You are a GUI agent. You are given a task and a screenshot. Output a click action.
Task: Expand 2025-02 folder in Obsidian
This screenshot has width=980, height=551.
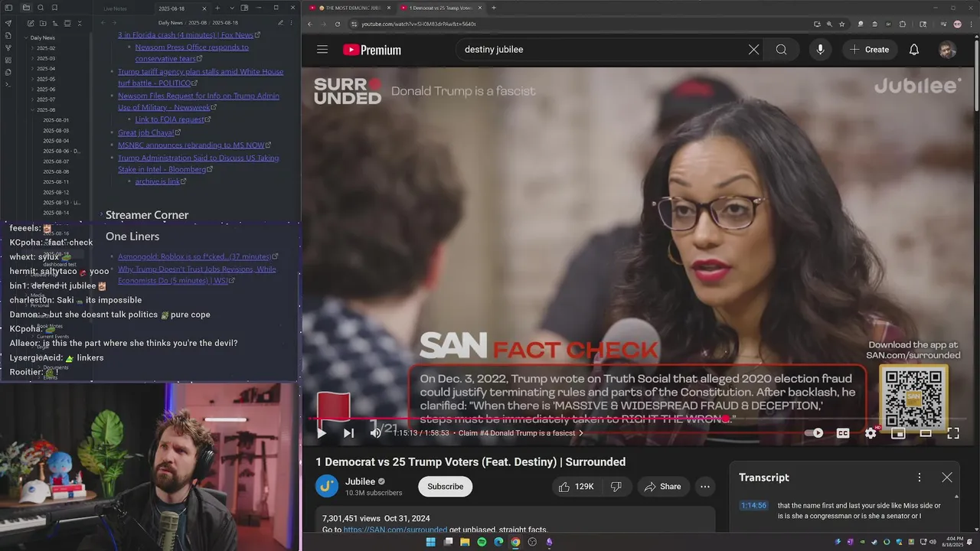(x=33, y=48)
